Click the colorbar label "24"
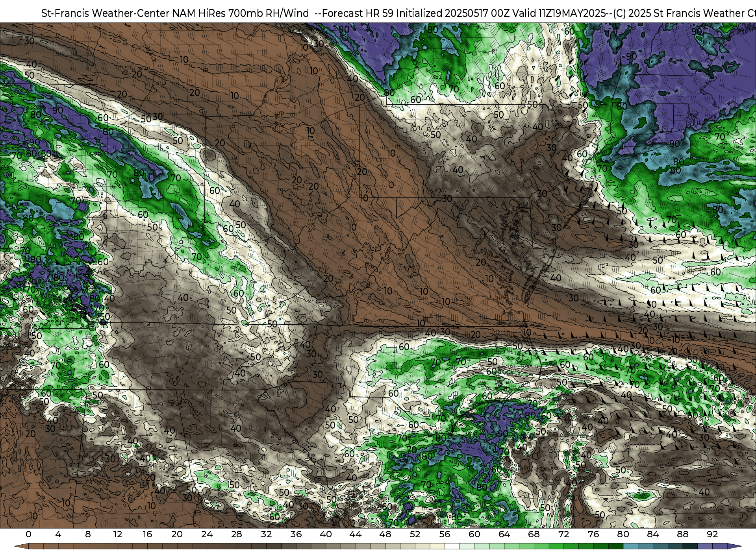 (x=207, y=534)
